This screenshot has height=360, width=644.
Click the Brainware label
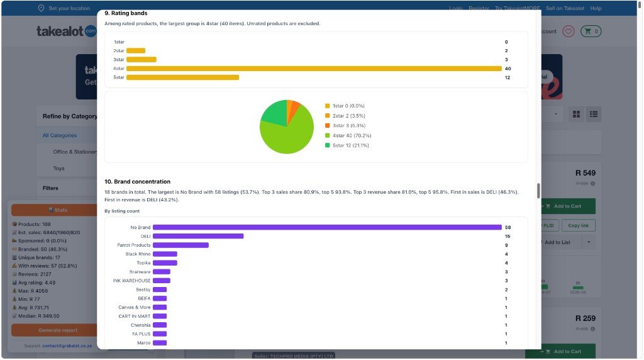(140, 272)
